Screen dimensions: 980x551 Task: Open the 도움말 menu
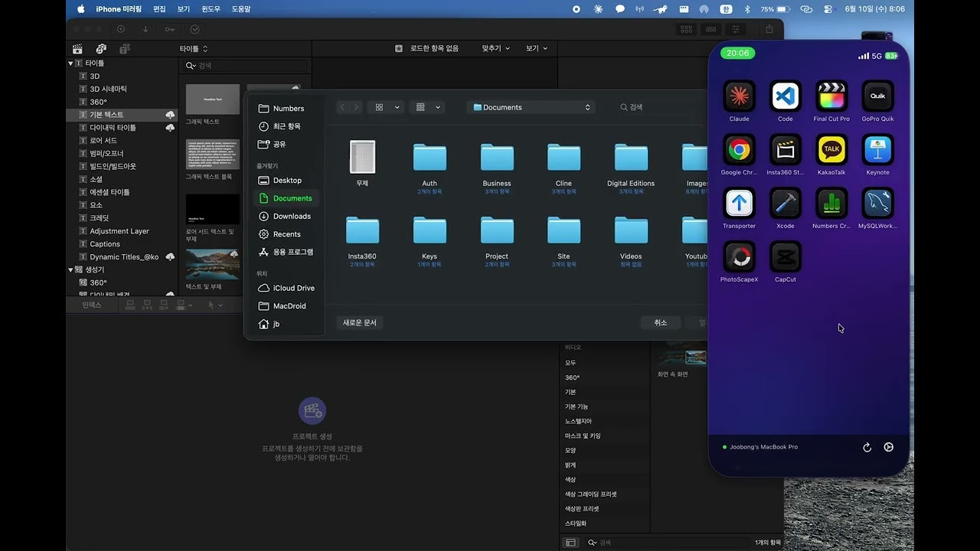[241, 9]
